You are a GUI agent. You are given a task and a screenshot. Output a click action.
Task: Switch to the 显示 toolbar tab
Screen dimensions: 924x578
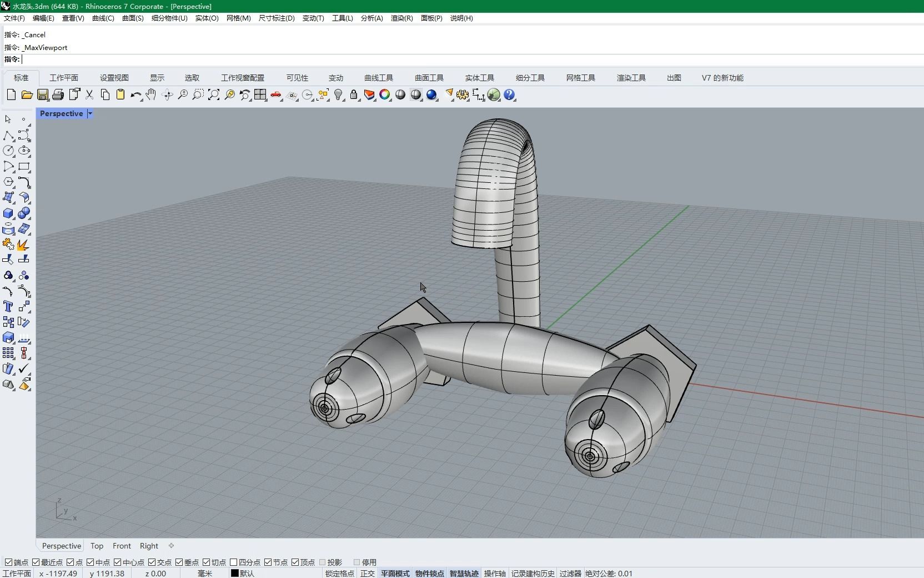click(157, 78)
